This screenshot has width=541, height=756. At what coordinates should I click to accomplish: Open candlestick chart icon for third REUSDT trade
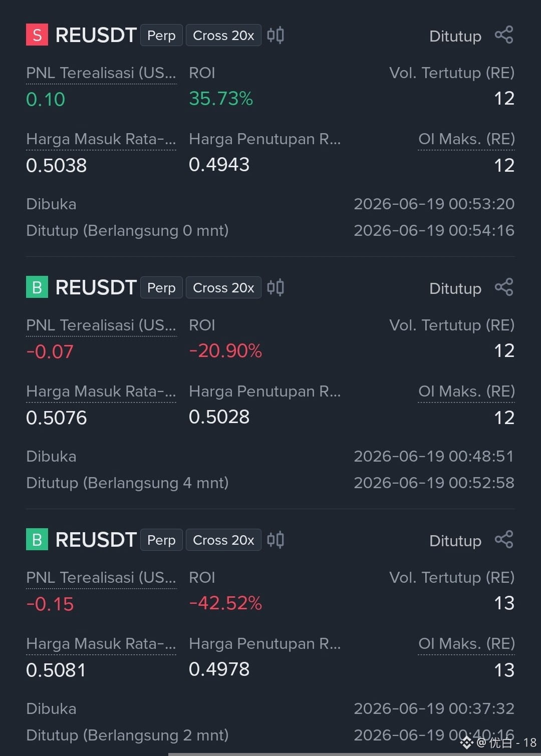pos(276,540)
